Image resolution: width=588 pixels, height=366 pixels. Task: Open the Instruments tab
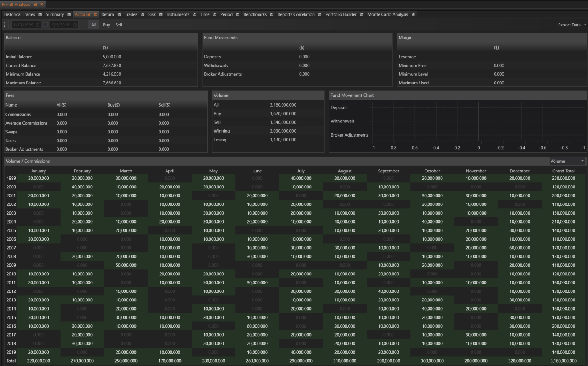pos(178,14)
